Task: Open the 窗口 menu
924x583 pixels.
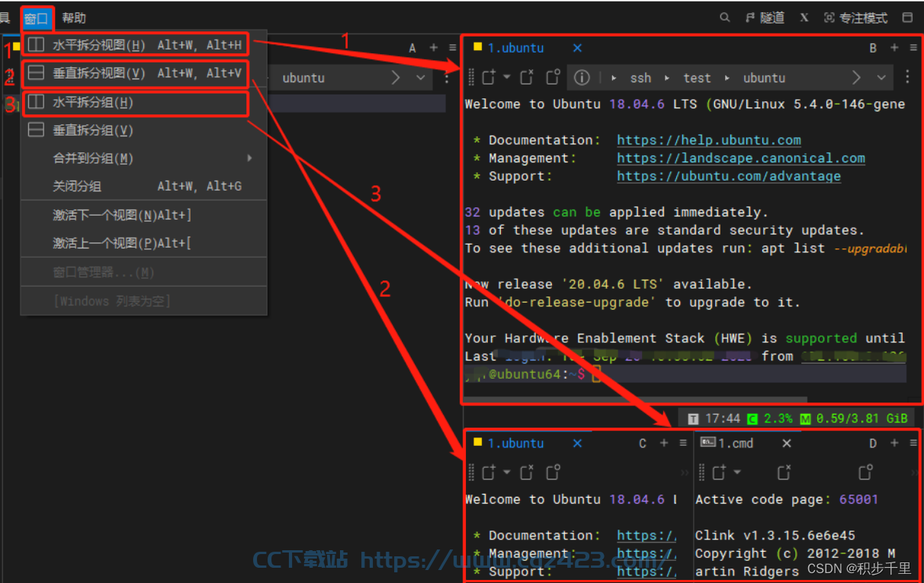Action: (37, 18)
